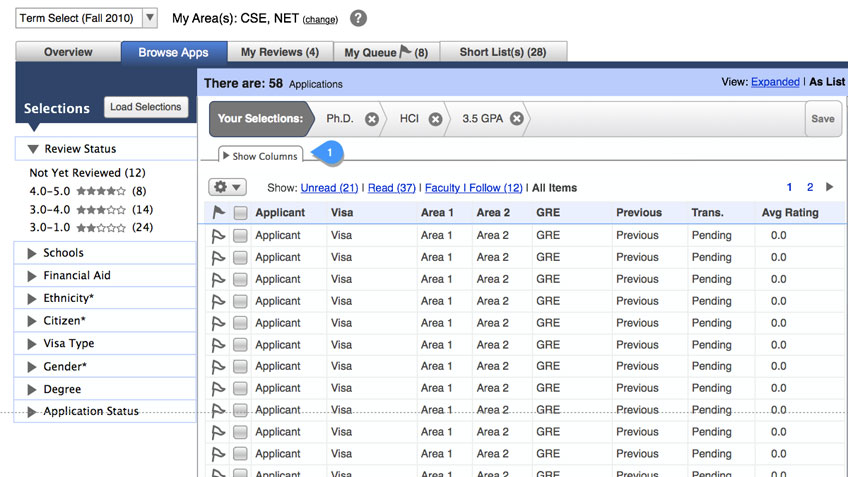This screenshot has width=848, height=477.
Task: Click the help question mark icon
Action: point(358,19)
